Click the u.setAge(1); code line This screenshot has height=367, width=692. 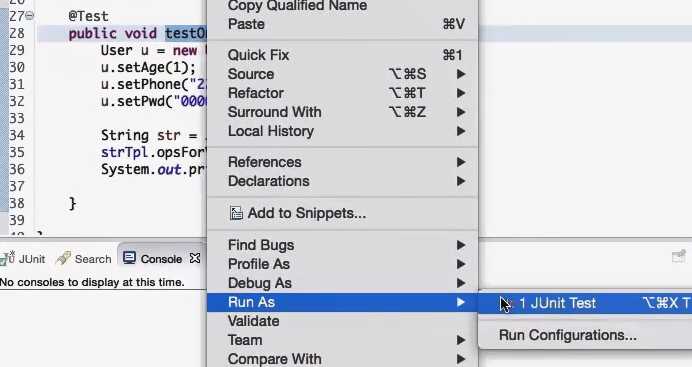pyautogui.click(x=148, y=67)
